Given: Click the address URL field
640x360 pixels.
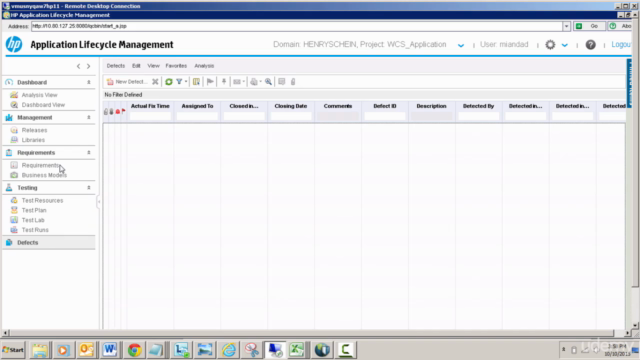Looking at the screenshot, I should point(297,26).
